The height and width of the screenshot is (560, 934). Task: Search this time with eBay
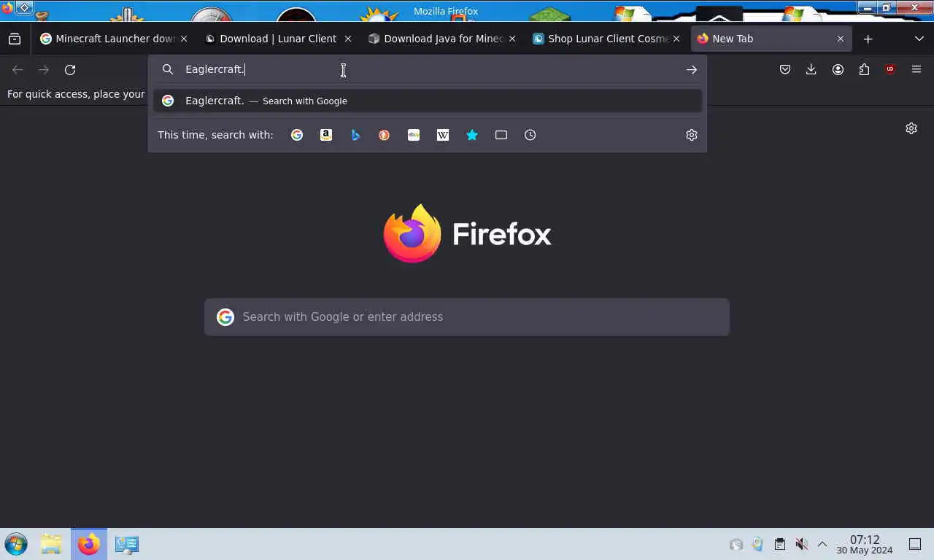point(414,135)
